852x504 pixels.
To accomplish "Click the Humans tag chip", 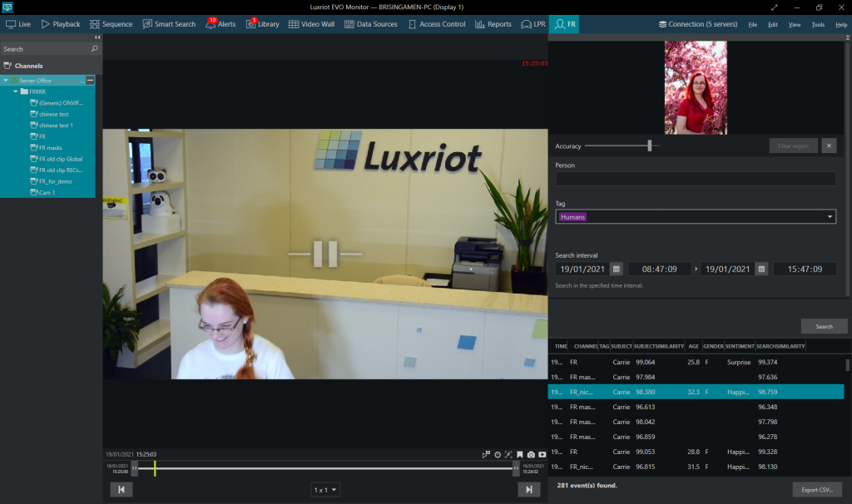I will (x=572, y=217).
